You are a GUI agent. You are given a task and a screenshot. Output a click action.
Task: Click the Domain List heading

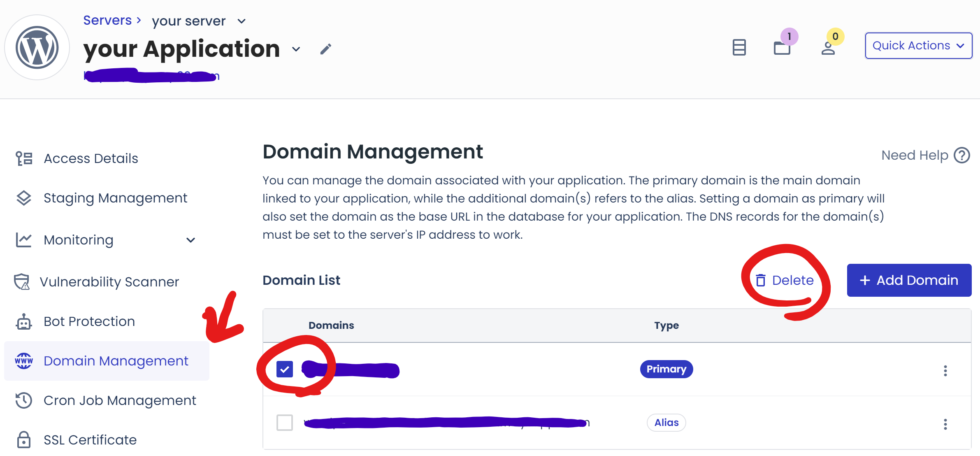tap(301, 280)
